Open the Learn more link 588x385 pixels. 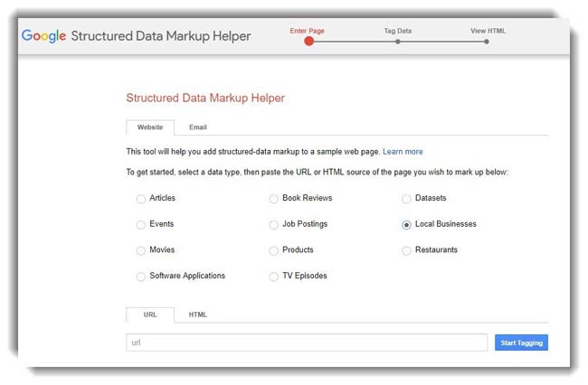[x=403, y=152]
